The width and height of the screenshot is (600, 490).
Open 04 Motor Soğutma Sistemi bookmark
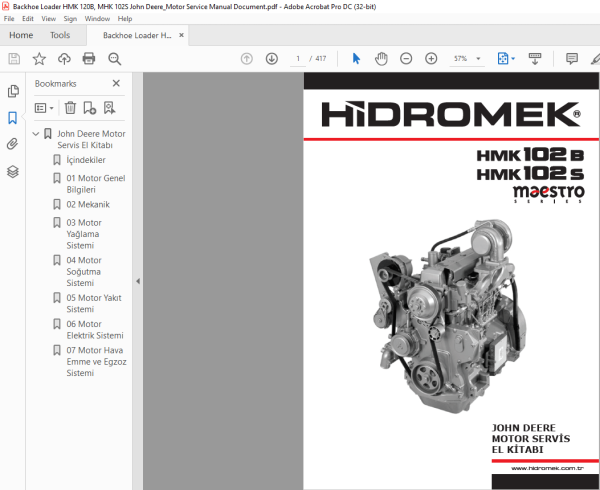(84, 271)
